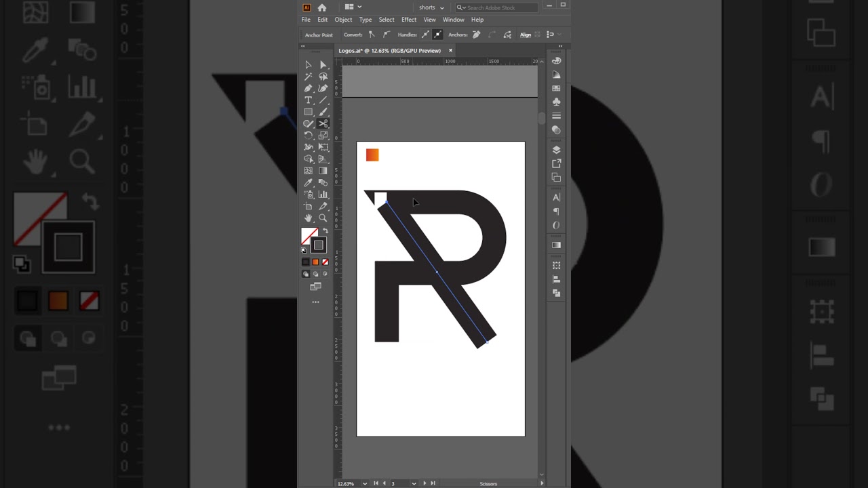Select the Symbol Sprayer tool

pyautogui.click(x=308, y=195)
